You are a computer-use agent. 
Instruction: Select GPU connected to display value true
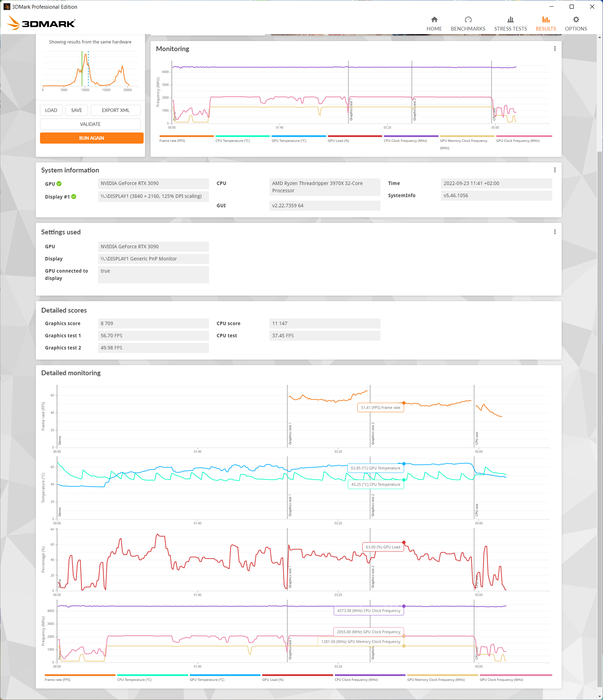click(153, 275)
